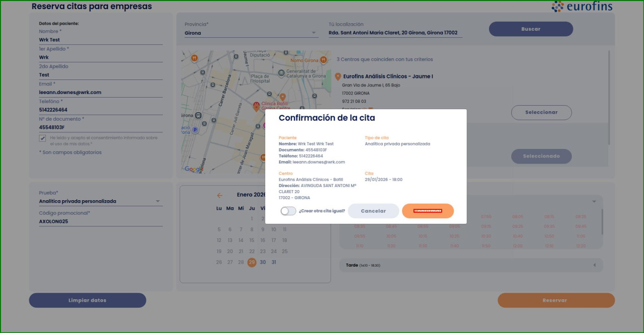This screenshot has height=333, width=644.
Task: Click the Girona train station icon on map
Action: click(198, 115)
